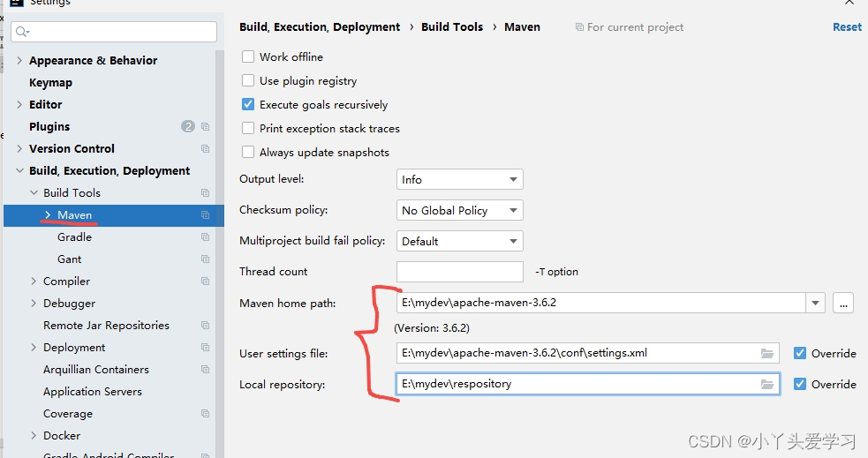The image size is (868, 458).
Task: Select Remote Jar Repositories item
Action: pos(106,326)
